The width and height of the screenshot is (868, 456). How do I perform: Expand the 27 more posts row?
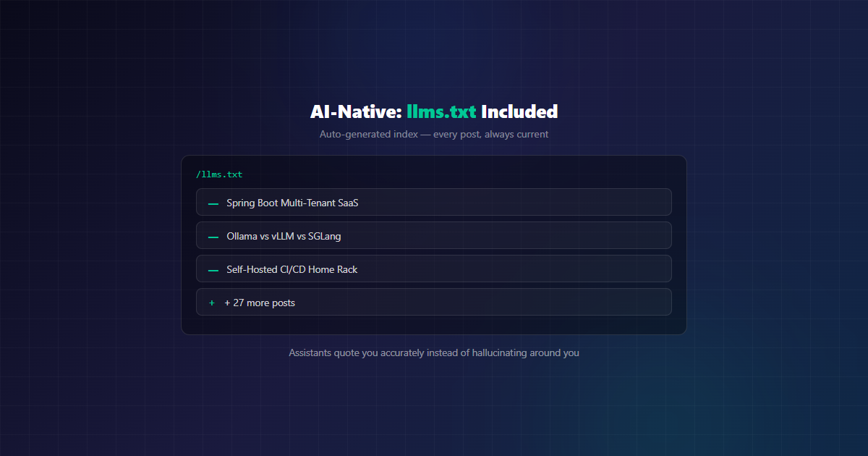[433, 302]
